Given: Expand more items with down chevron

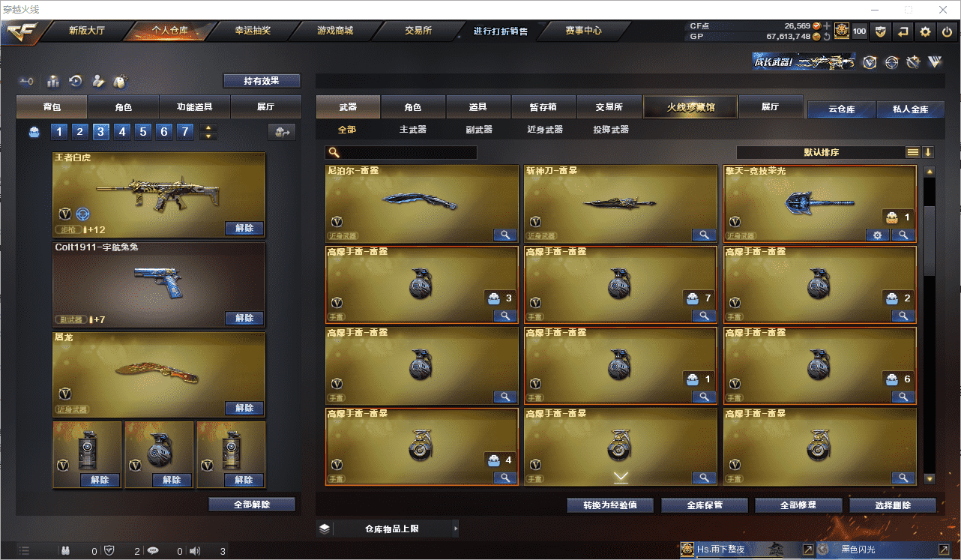Looking at the screenshot, I should (x=621, y=477).
